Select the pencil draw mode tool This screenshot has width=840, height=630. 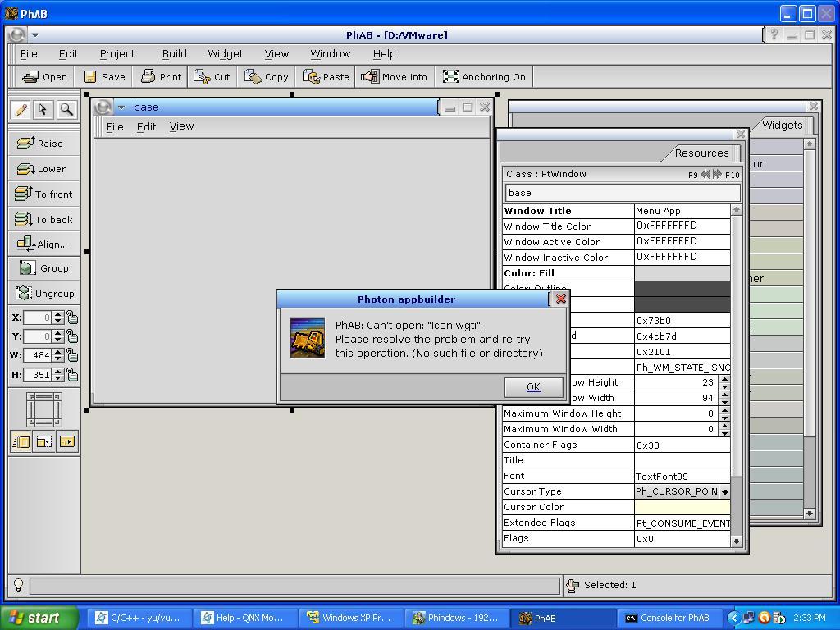(x=21, y=110)
